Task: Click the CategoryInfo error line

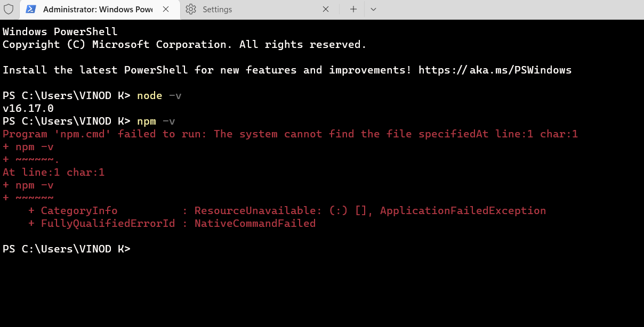Action: pyautogui.click(x=79, y=210)
